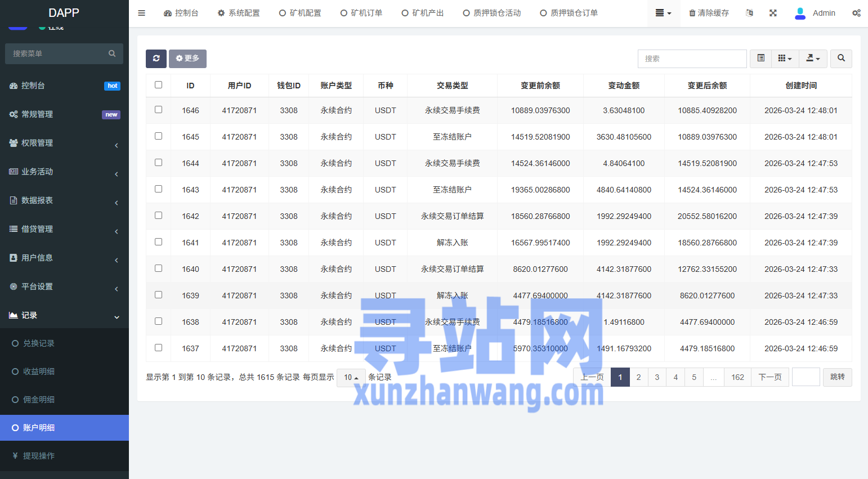Enter fullscreen mode via top bar icon
The height and width of the screenshot is (479, 868).
[x=773, y=13]
